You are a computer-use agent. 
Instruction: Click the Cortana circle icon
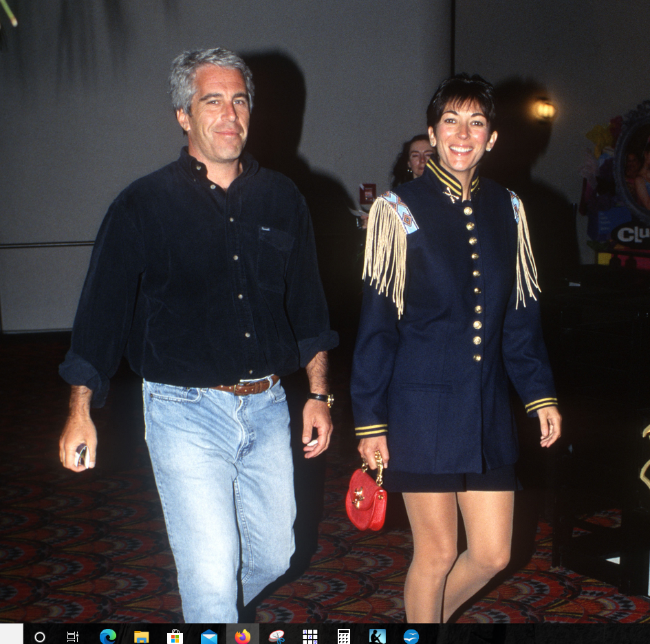40,636
